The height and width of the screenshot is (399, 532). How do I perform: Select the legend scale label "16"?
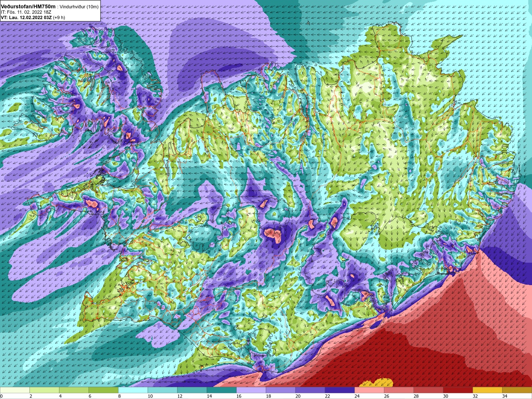coord(239,396)
